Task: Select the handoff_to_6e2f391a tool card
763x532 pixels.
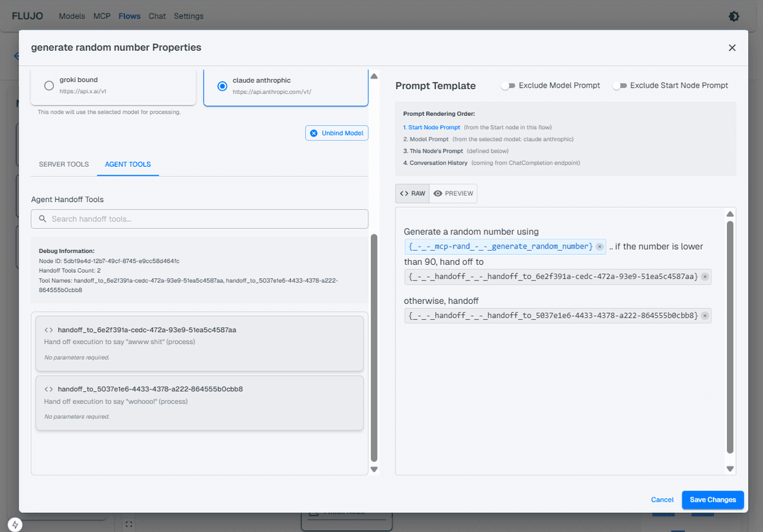Action: [199, 343]
